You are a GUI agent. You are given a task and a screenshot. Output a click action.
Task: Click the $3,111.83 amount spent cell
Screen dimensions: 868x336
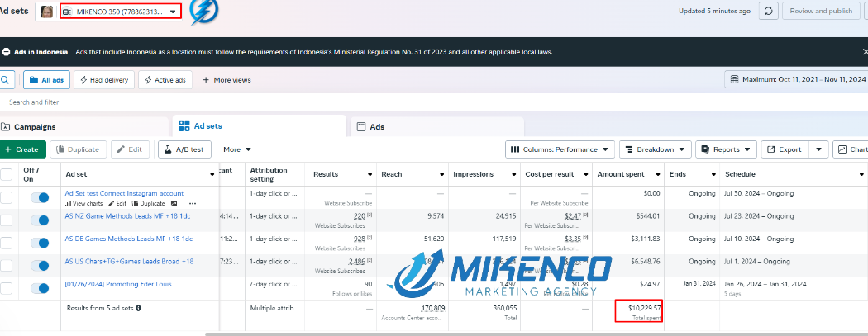pos(628,244)
